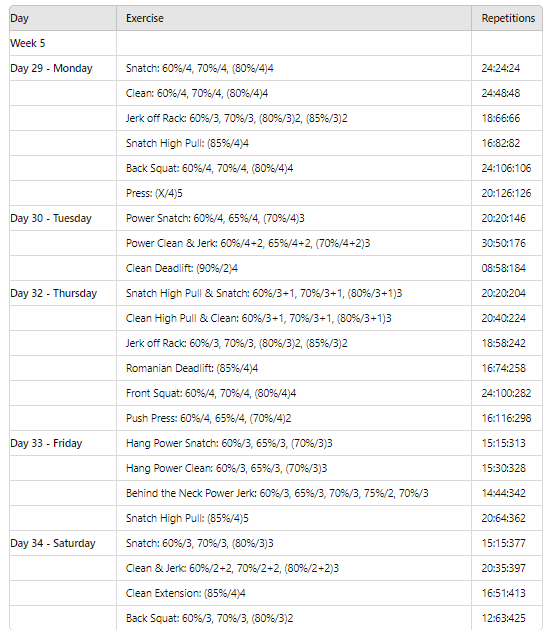Click the Day 29 - Monday cell
Screen dimensions: 548x632
coord(63,68)
